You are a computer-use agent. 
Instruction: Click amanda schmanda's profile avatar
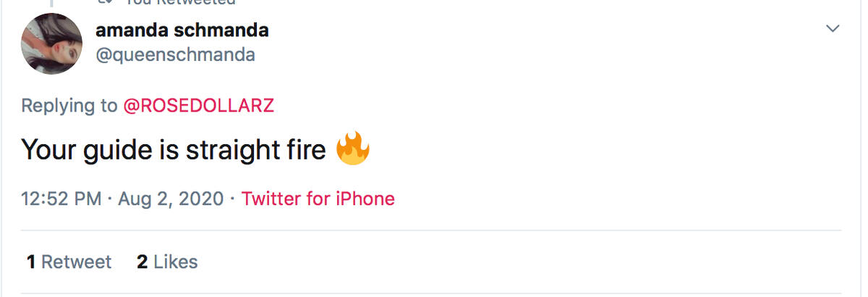point(52,43)
